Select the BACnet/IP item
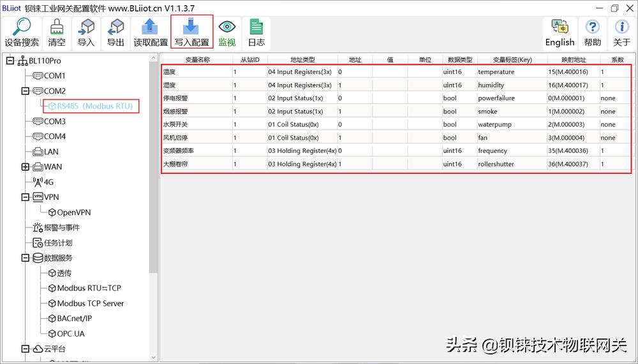 75,319
